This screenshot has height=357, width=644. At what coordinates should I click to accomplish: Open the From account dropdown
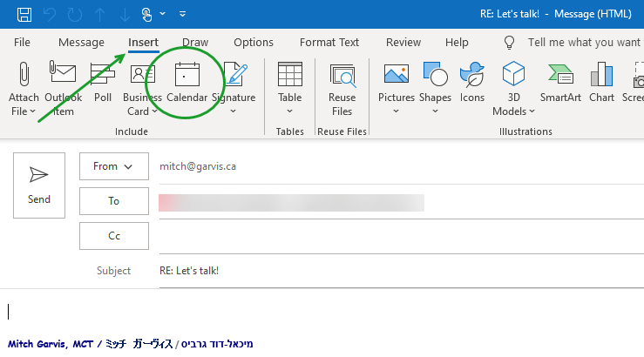[114, 166]
